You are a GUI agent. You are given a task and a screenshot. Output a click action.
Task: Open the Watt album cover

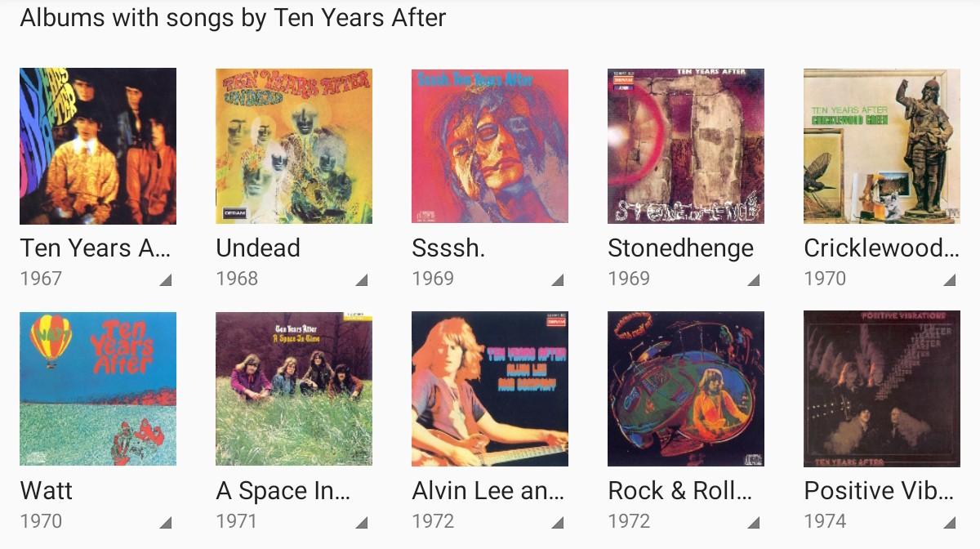tap(98, 389)
